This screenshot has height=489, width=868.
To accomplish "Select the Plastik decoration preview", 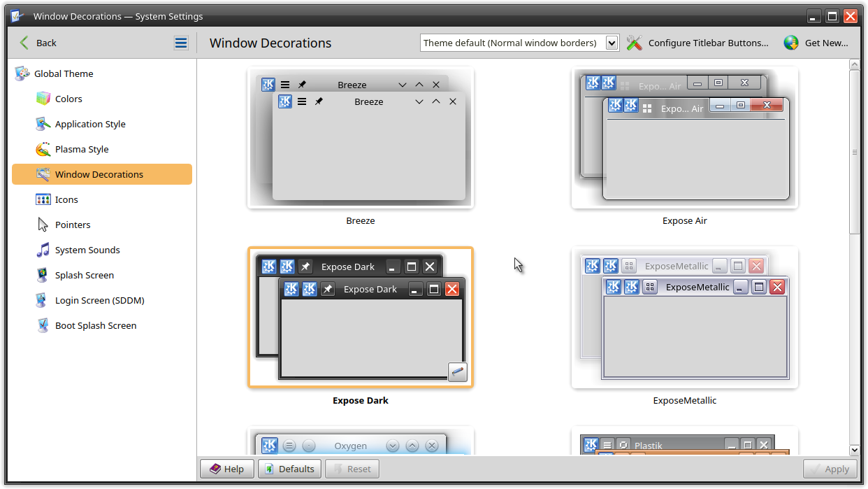I will [685, 441].
